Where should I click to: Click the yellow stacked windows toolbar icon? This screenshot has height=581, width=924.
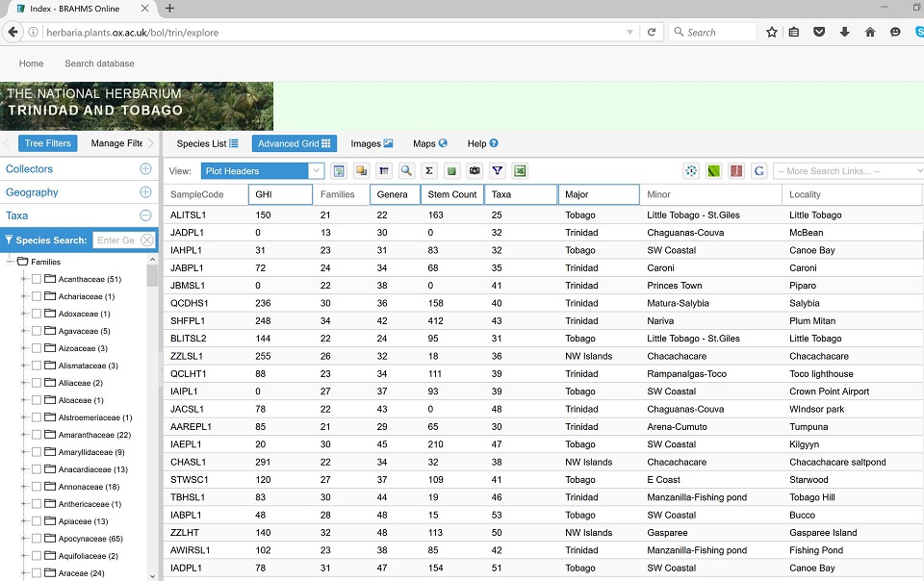point(361,170)
